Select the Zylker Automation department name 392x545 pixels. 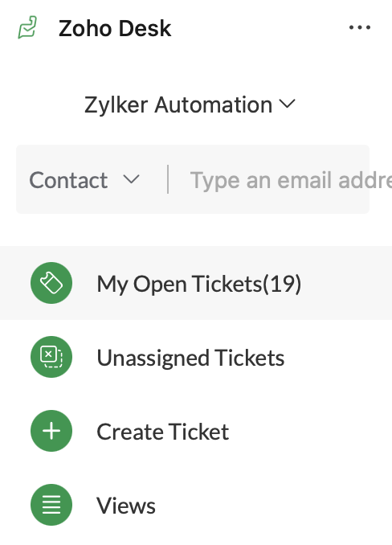[x=178, y=104]
